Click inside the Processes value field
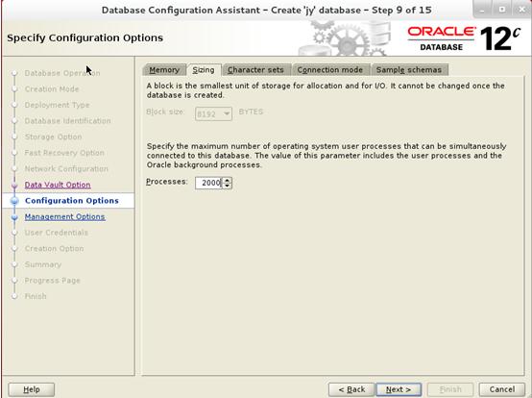The width and height of the screenshot is (532, 398). (x=209, y=183)
